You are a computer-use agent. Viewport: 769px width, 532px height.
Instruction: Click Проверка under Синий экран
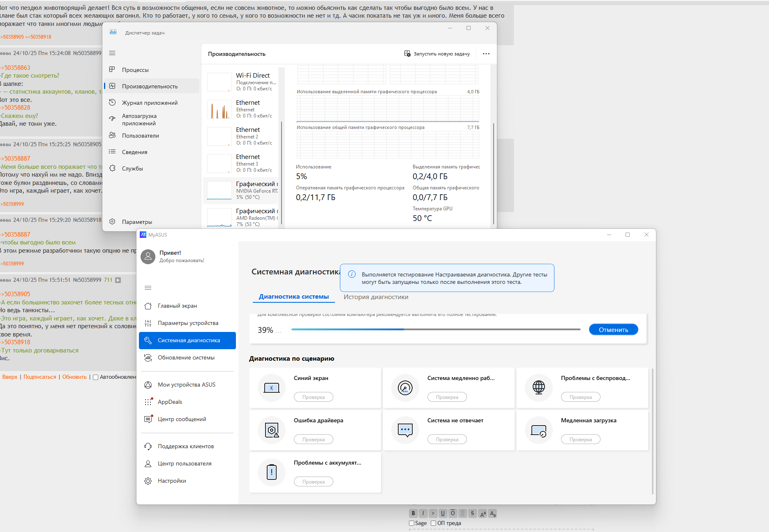click(314, 397)
